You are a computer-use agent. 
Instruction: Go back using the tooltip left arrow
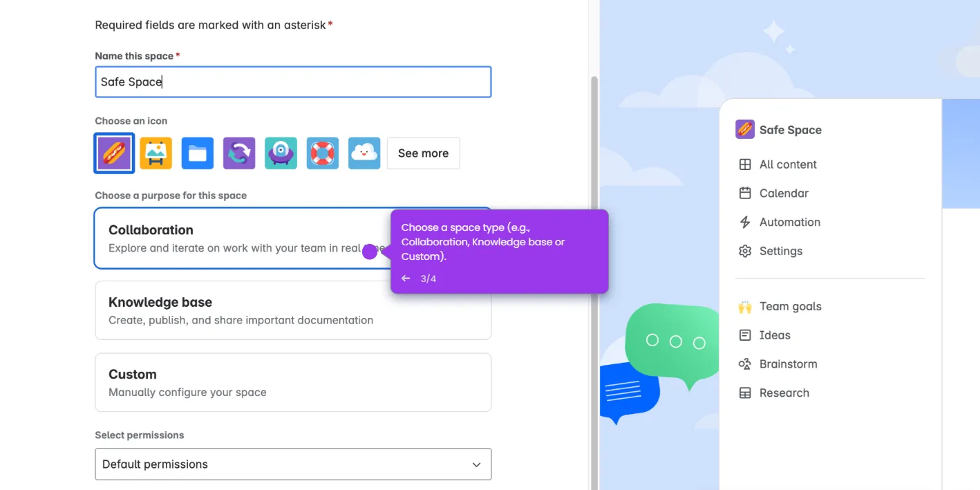[x=406, y=279]
